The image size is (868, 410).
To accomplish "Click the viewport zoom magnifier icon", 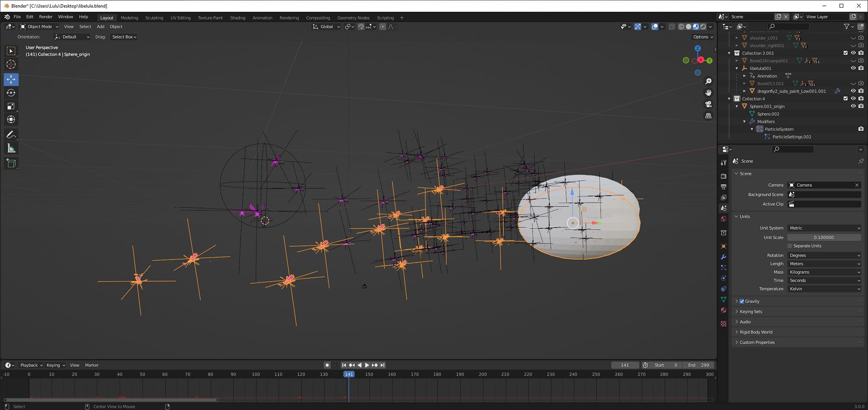I will tap(708, 81).
